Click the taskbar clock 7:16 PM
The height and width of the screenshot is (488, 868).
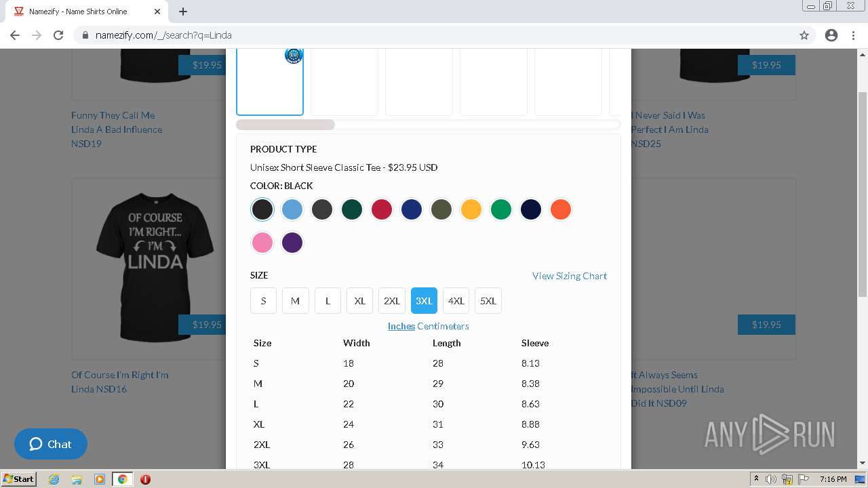pyautogui.click(x=833, y=479)
